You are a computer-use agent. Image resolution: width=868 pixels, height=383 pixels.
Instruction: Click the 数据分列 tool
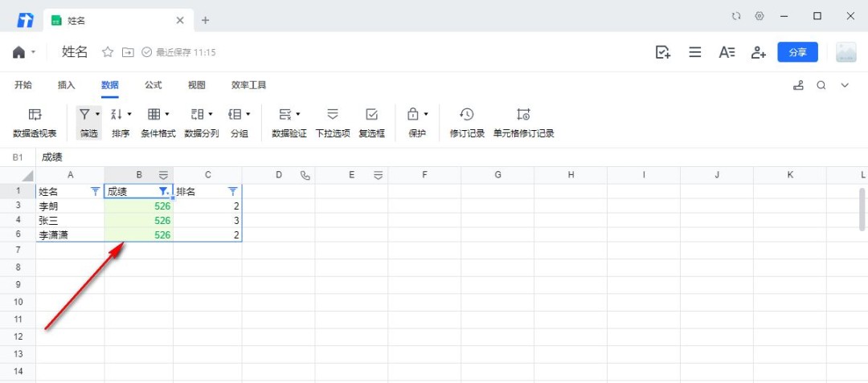pyautogui.click(x=202, y=123)
